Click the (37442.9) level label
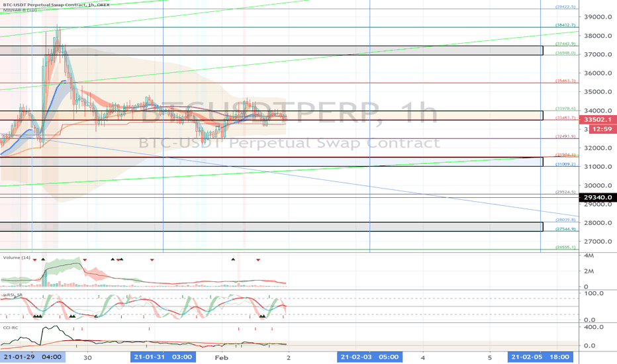This screenshot has width=617, height=364. click(565, 44)
